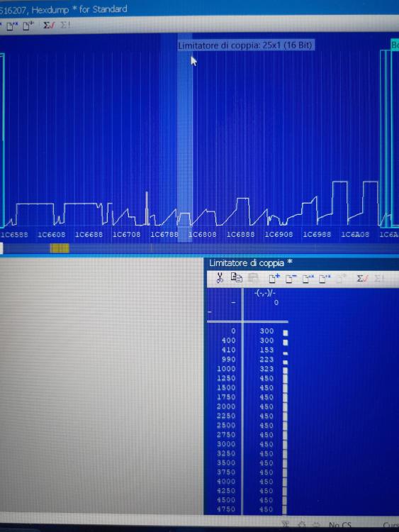Click the page-plus icon in Hexdump toolbar
The height and width of the screenshot is (532, 399).
click(x=28, y=26)
